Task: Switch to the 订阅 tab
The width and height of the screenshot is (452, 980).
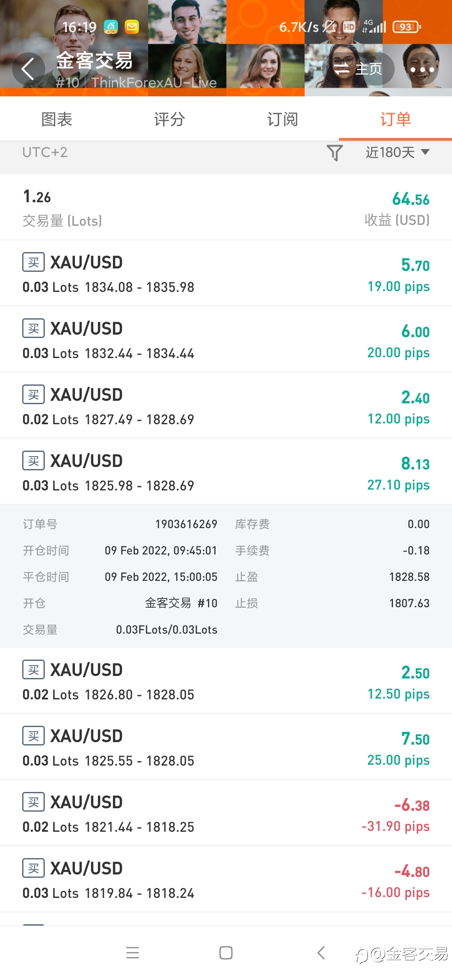Action: pyautogui.click(x=282, y=119)
